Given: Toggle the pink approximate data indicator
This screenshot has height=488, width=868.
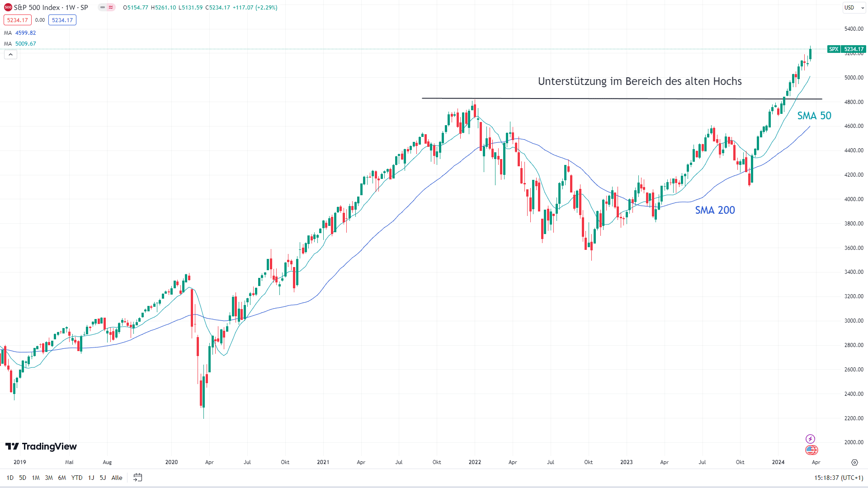Looking at the screenshot, I should click(x=111, y=8).
